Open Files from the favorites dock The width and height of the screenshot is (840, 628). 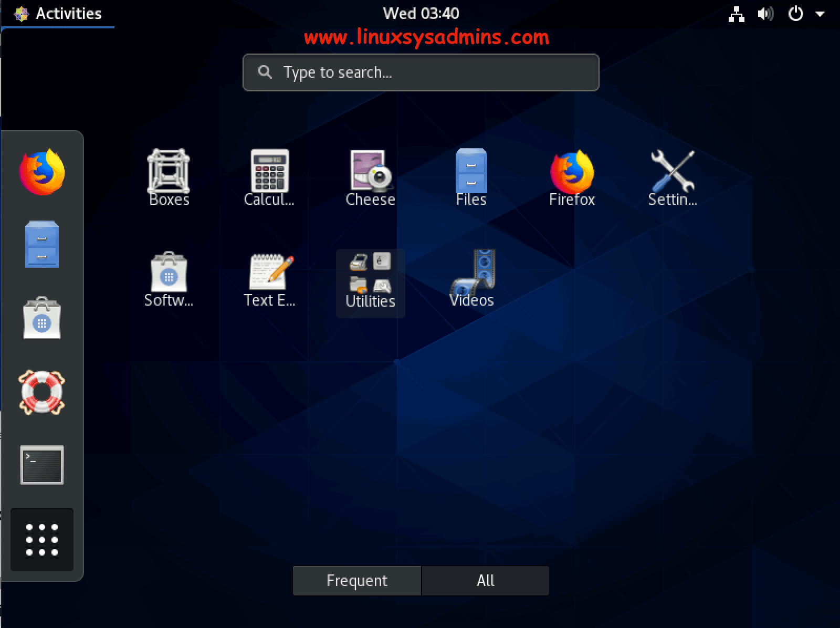42,245
